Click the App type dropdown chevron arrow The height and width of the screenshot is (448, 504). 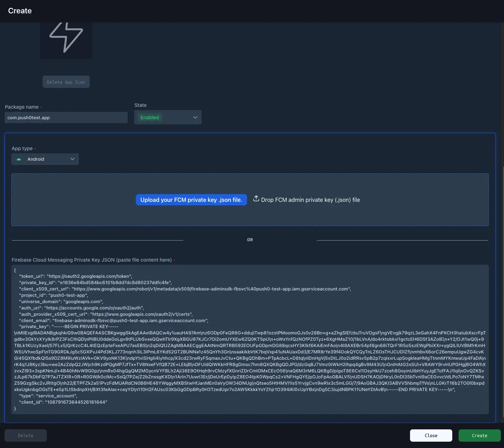point(72,159)
